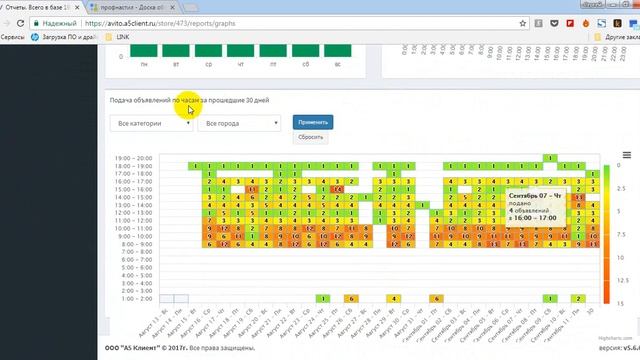Close the 'профнастил - Доска' tab
Screen dimensions: 640x360
click(172, 7)
